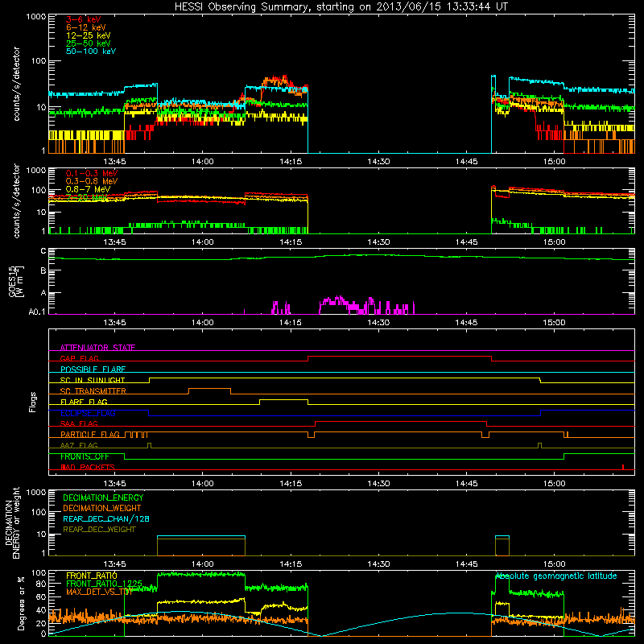This screenshot has height=644, width=644.
Task: Click the orange "0.3-0.8 MeV" legend label
Action: [92, 181]
